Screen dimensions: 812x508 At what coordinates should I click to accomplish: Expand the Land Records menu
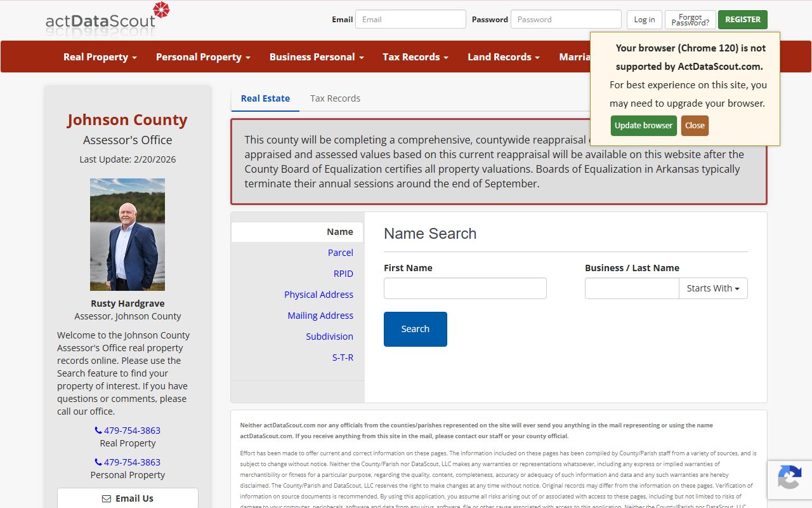(504, 57)
